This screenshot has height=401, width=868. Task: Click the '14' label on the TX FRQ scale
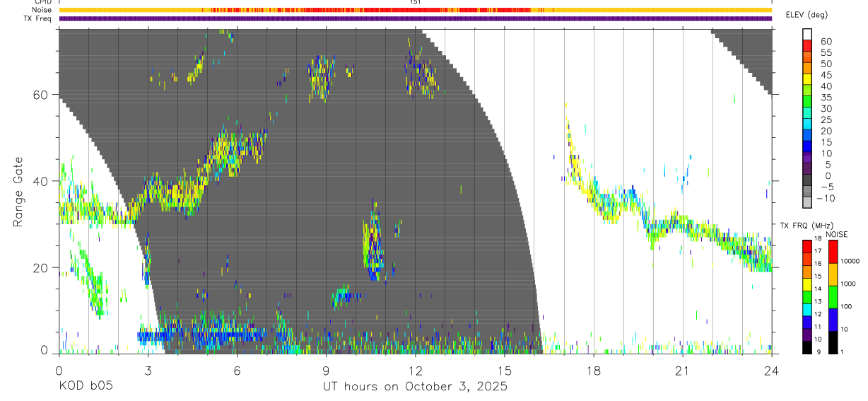(819, 289)
